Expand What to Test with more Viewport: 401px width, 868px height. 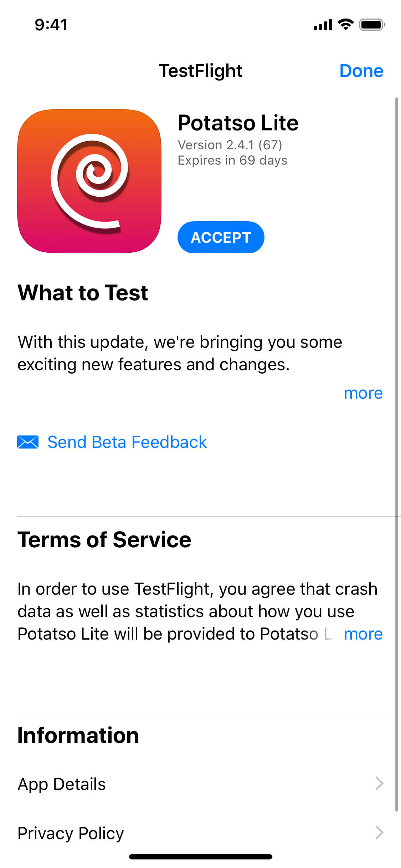(363, 393)
